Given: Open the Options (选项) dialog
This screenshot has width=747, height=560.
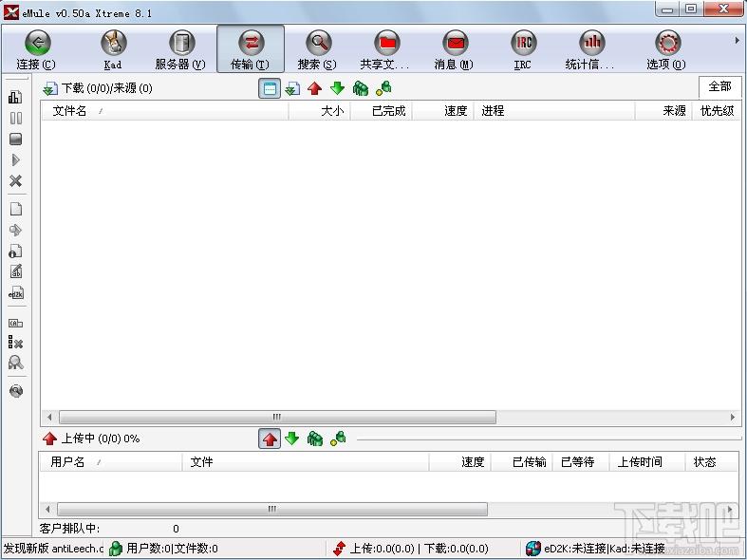Looking at the screenshot, I should pyautogui.click(x=667, y=49).
